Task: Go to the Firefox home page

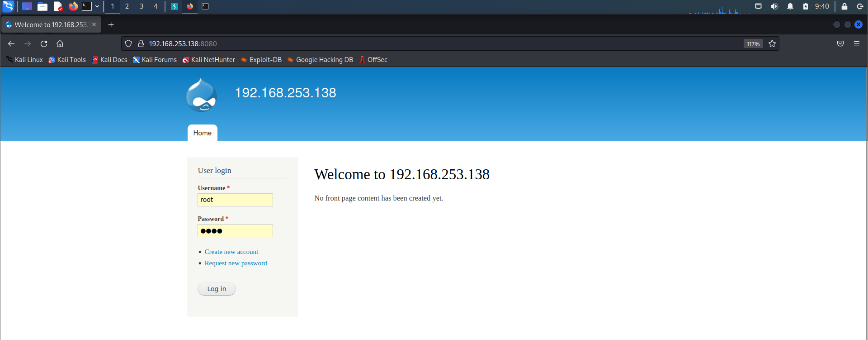Action: point(60,44)
